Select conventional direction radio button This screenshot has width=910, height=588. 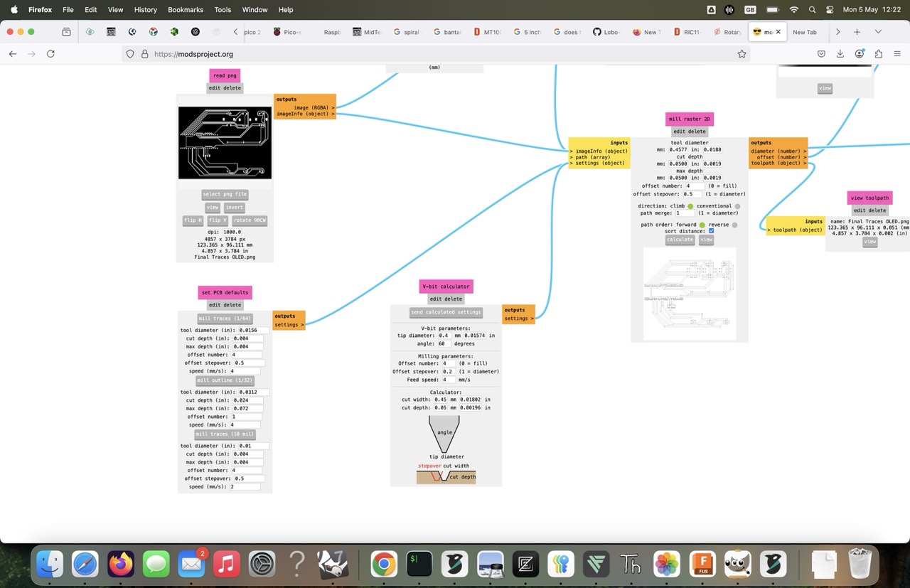(x=737, y=206)
